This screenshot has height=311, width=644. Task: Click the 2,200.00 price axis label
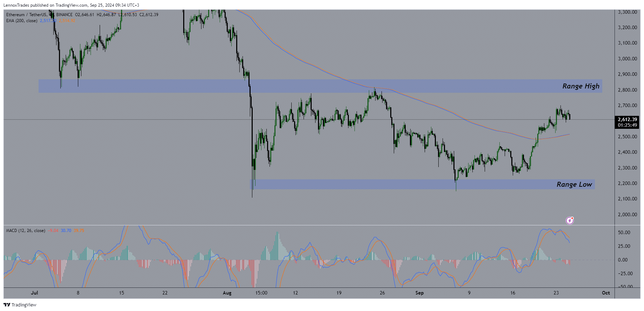pos(627,183)
